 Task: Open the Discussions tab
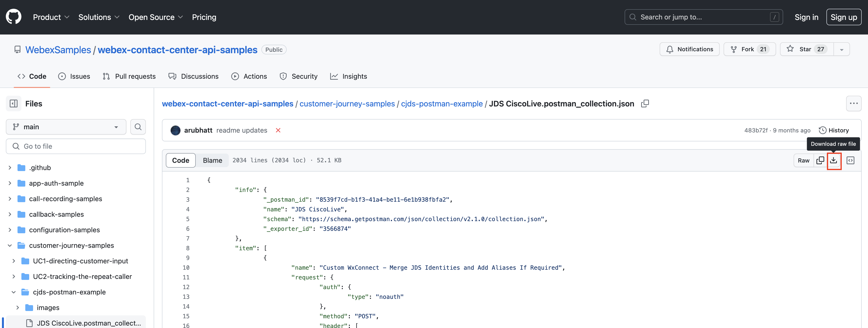(x=193, y=77)
